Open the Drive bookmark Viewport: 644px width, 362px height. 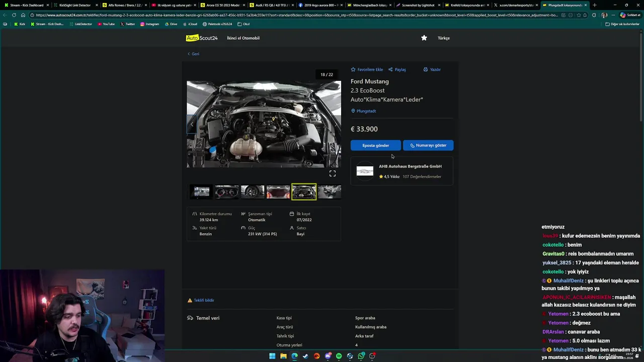click(x=171, y=24)
